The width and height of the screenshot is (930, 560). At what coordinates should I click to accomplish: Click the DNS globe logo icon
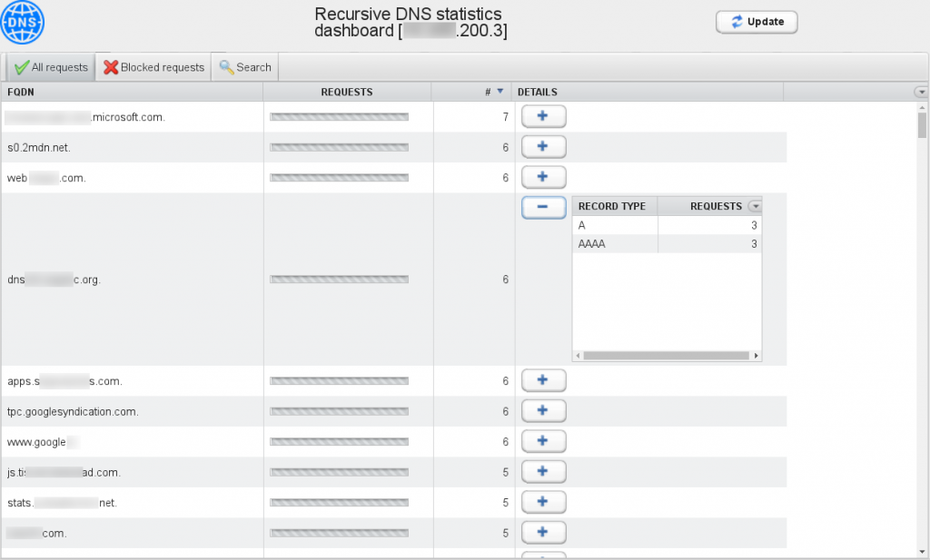pyautogui.click(x=22, y=23)
